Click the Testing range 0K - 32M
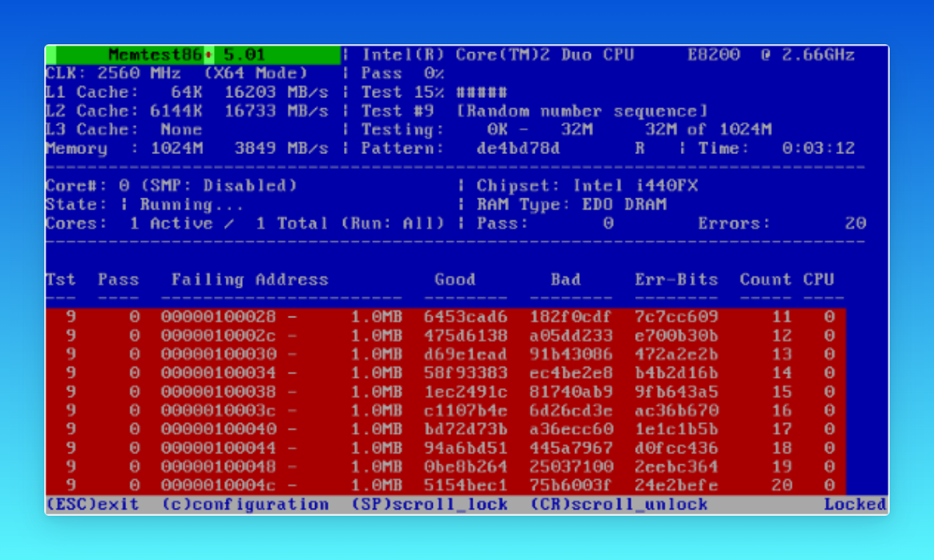Screen dimensions: 934x560 pos(540,130)
